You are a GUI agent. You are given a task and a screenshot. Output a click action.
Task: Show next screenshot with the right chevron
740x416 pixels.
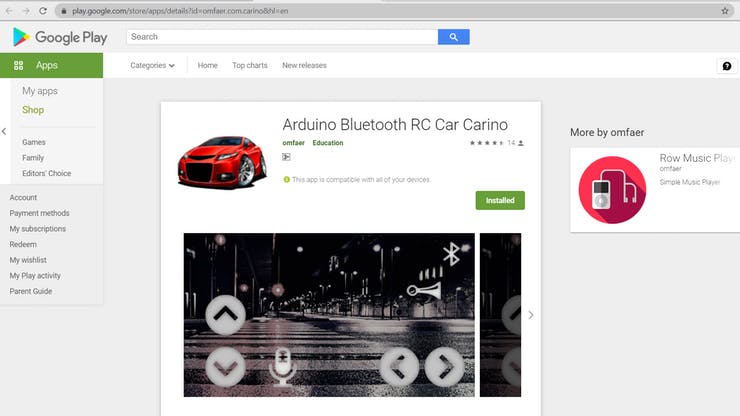(x=531, y=315)
